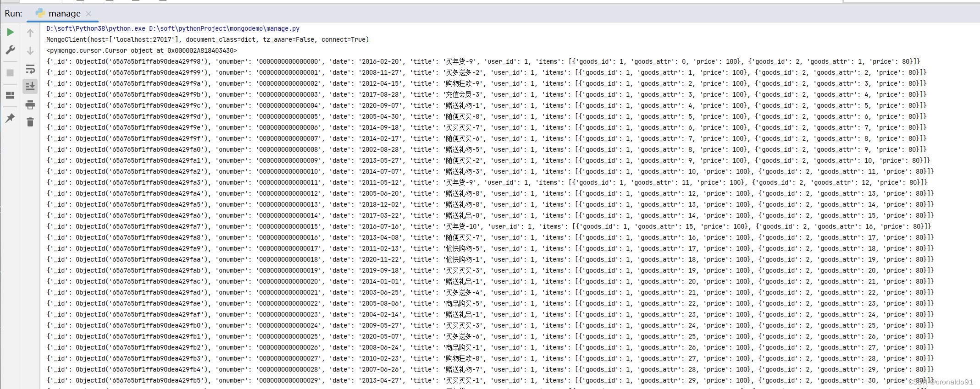This screenshot has height=389, width=980.
Task: Move down the stack trace arrow
Action: pyautogui.click(x=30, y=50)
